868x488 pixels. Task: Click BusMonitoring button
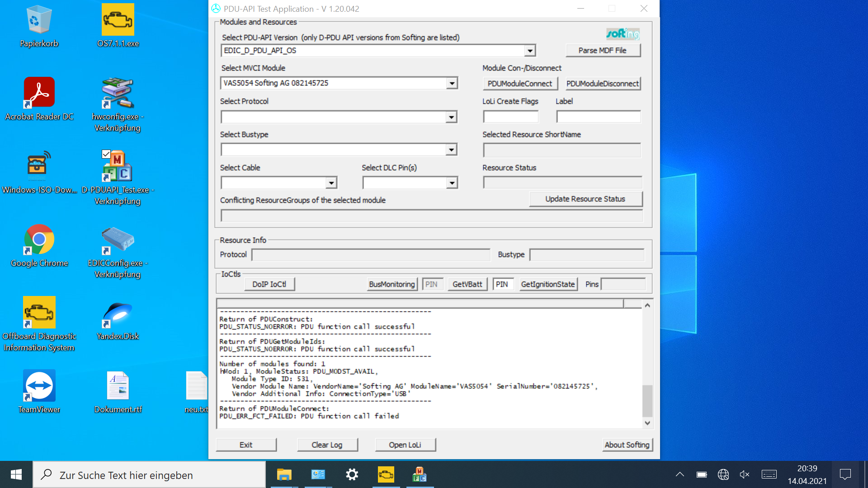click(392, 284)
